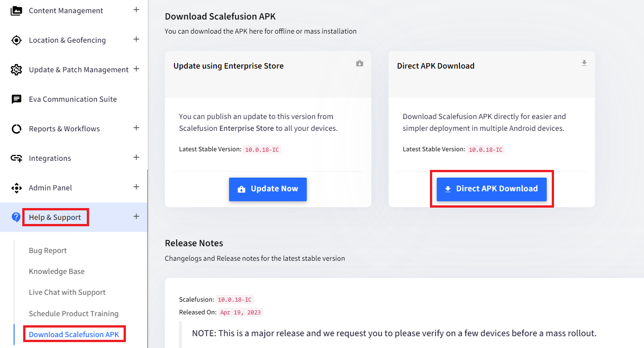
Task: Click the Update & Patch Management gear icon
Action: pyautogui.click(x=16, y=70)
